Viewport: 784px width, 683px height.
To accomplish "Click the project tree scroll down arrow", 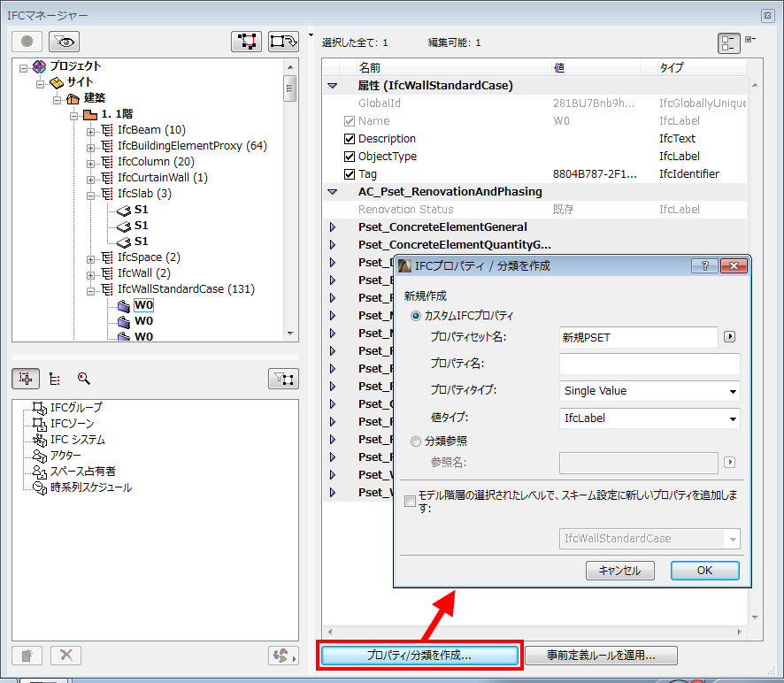I will pos(290,333).
